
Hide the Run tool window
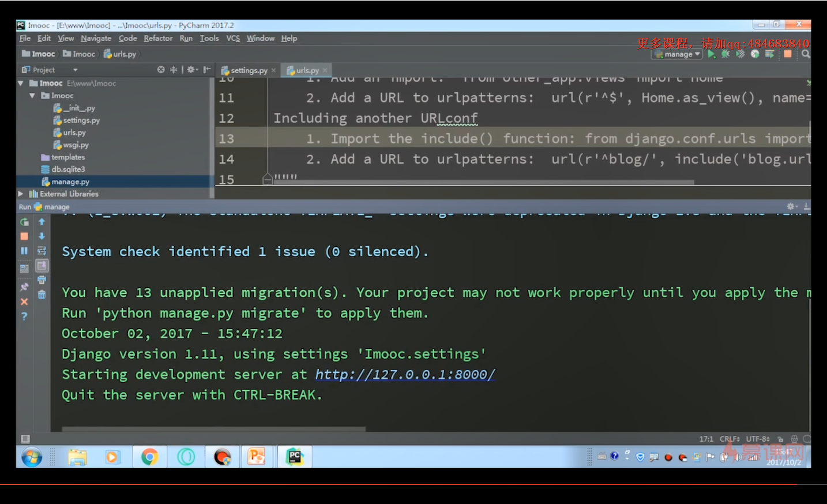coord(806,206)
